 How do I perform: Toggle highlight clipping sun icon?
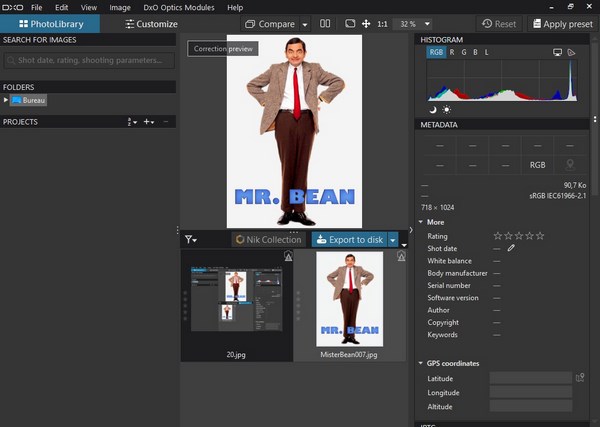point(447,110)
